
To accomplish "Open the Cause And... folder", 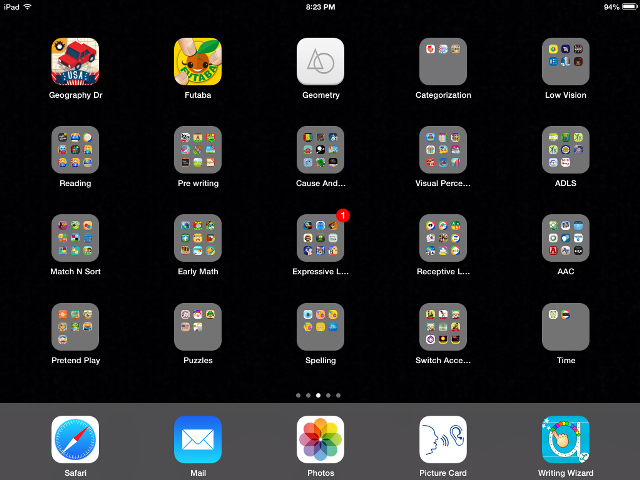I will click(320, 150).
